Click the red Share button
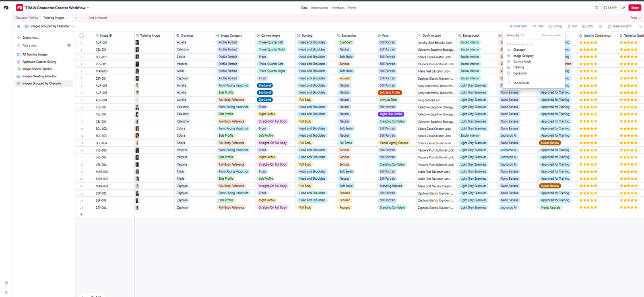 [x=635, y=8]
